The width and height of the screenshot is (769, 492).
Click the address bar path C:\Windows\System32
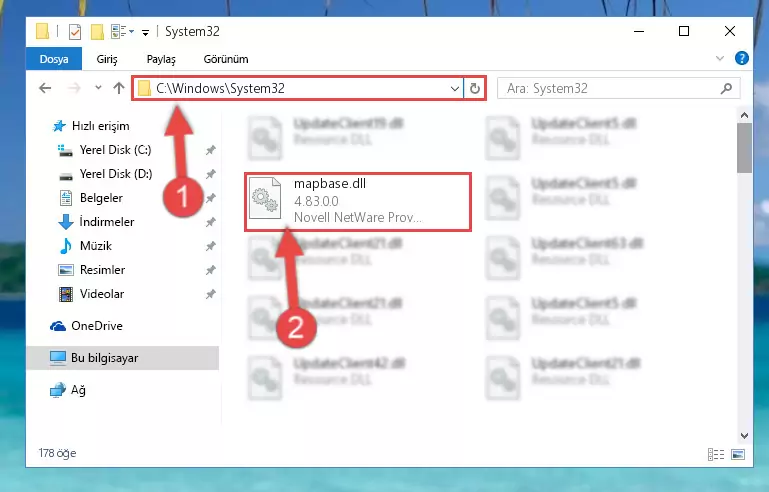(x=220, y=88)
